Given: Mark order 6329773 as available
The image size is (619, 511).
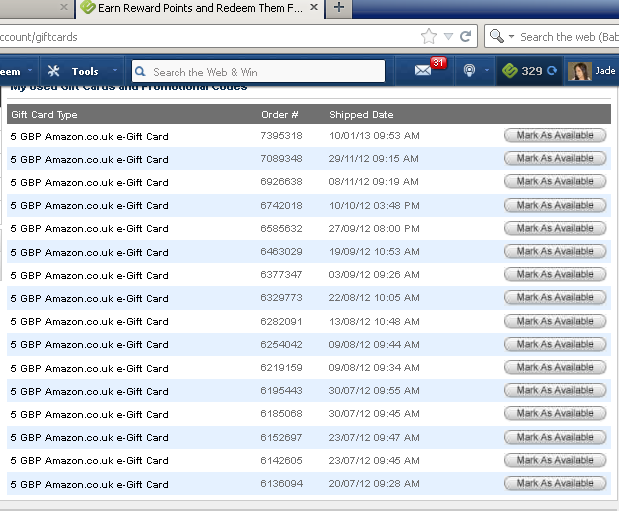Looking at the screenshot, I should (x=555, y=297).
